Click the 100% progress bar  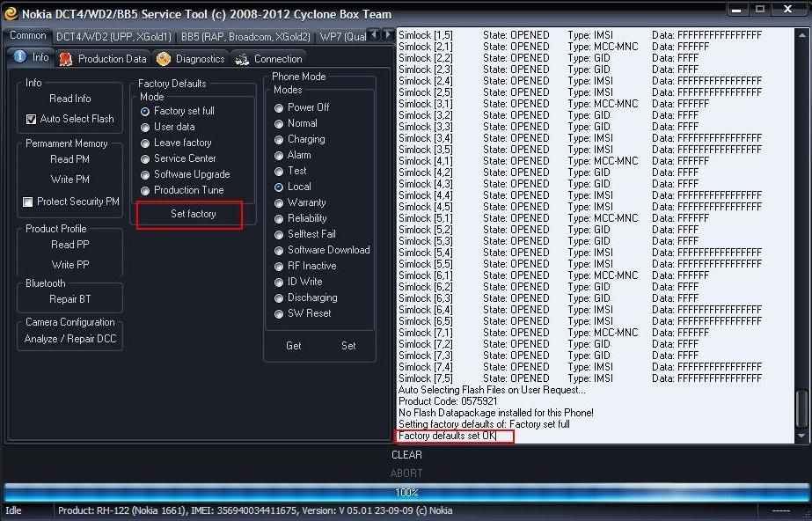406,492
